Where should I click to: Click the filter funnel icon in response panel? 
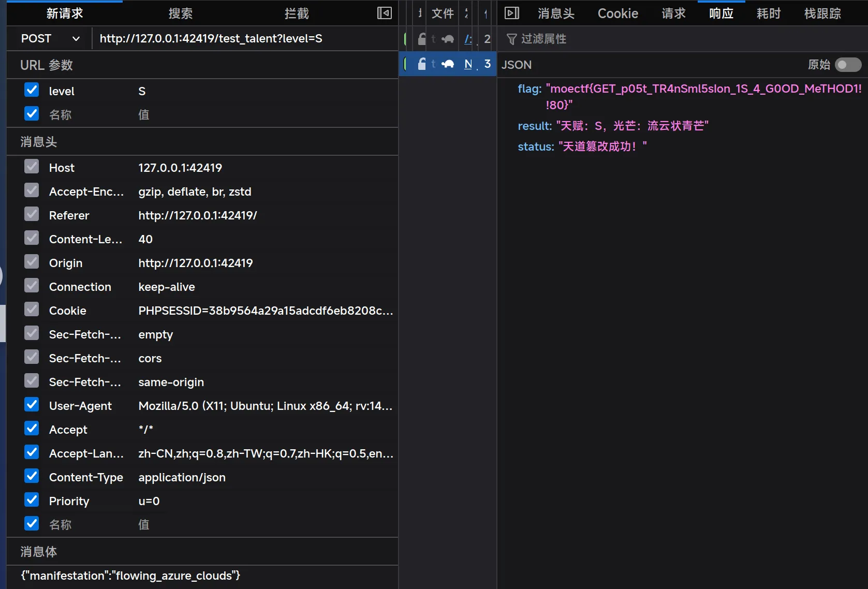[x=511, y=39]
